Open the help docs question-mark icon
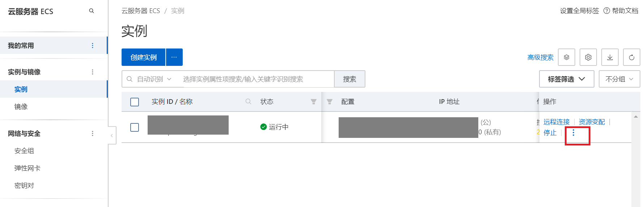644x207 pixels. point(607,11)
